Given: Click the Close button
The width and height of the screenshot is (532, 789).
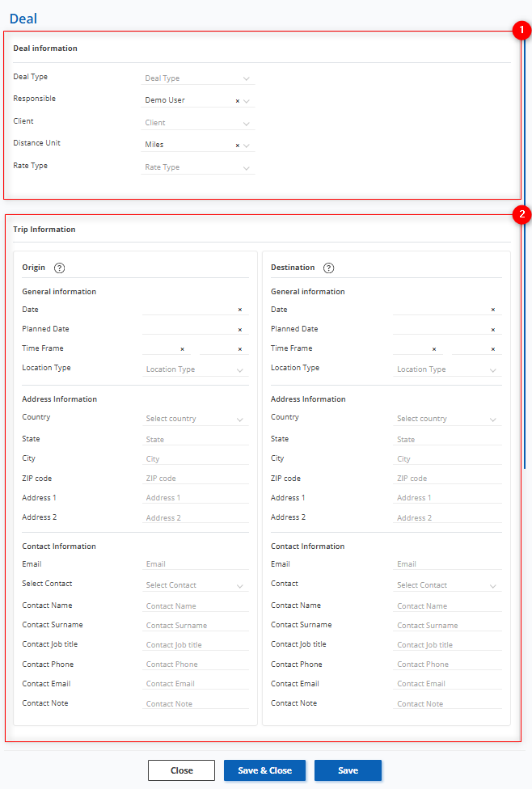Looking at the screenshot, I should click(181, 770).
